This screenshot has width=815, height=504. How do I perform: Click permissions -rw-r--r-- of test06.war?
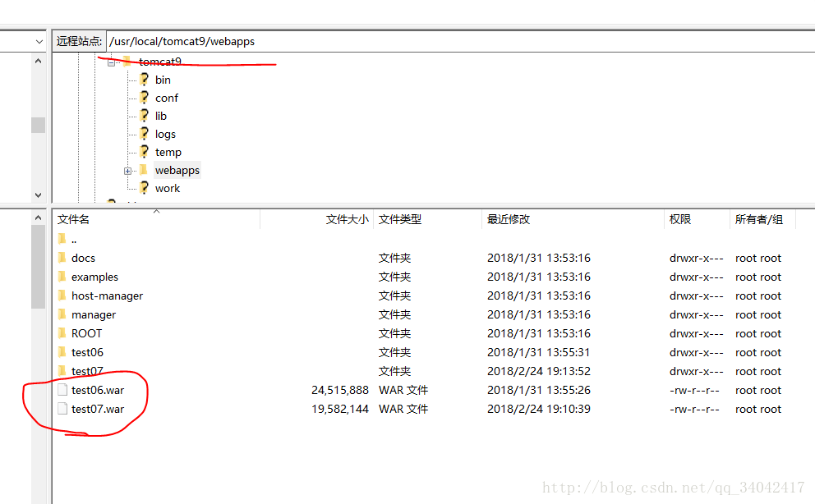coord(694,391)
